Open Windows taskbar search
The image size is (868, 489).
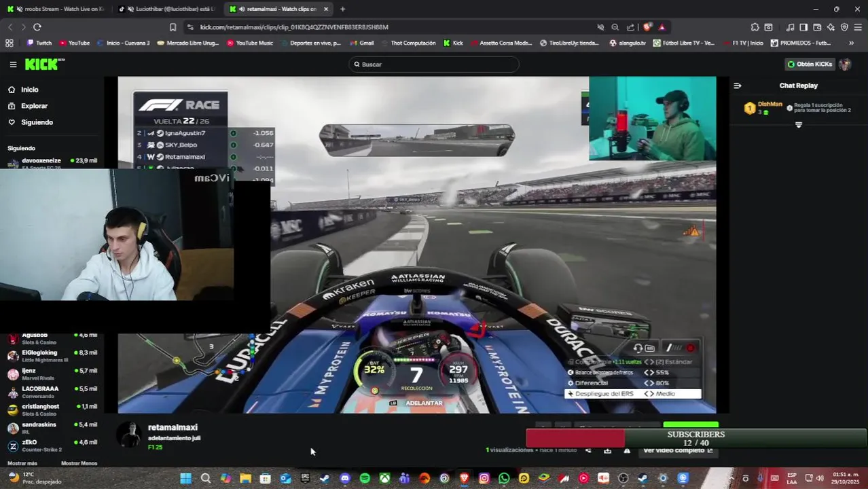coord(205,478)
